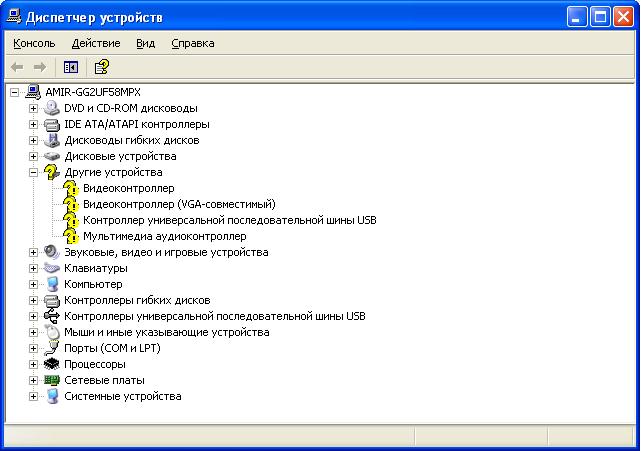The height and width of the screenshot is (451, 644).
Task: Expand Мыши и иные указывающие устройства node
Action: pos(33,332)
